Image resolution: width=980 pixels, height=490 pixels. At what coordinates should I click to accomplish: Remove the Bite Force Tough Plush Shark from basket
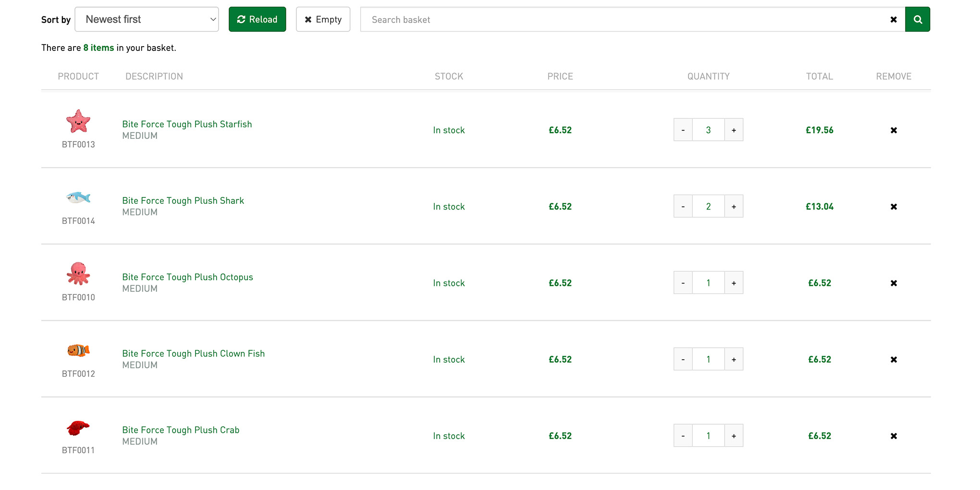pyautogui.click(x=894, y=206)
